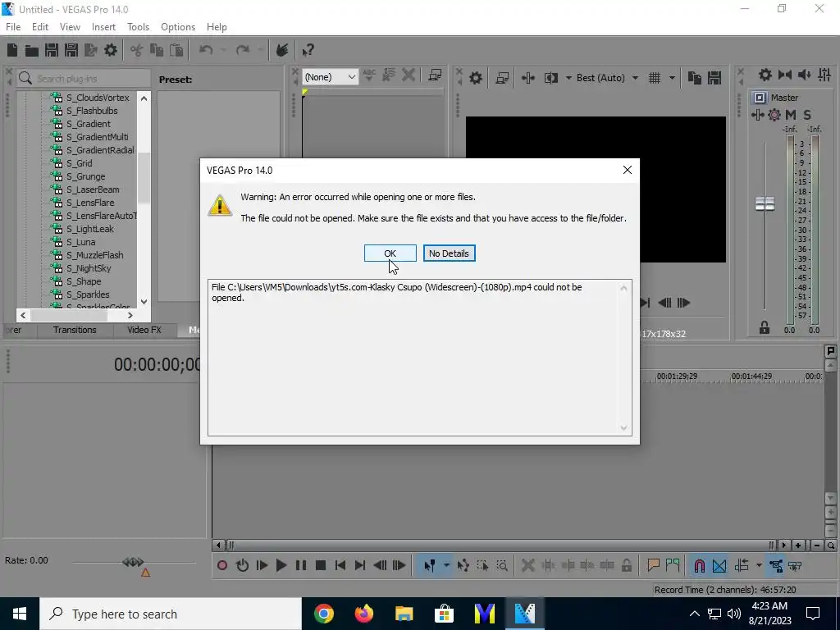Image resolution: width=840 pixels, height=630 pixels.
Task: Click OK in the warning dialog
Action: 390,253
